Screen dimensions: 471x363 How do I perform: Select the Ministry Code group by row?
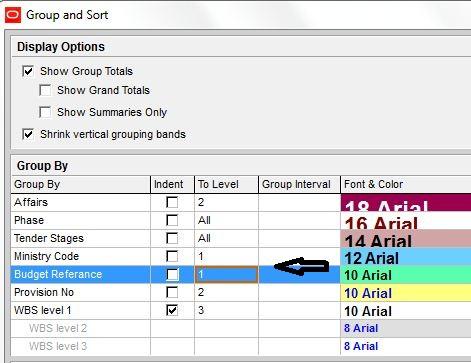click(81, 256)
